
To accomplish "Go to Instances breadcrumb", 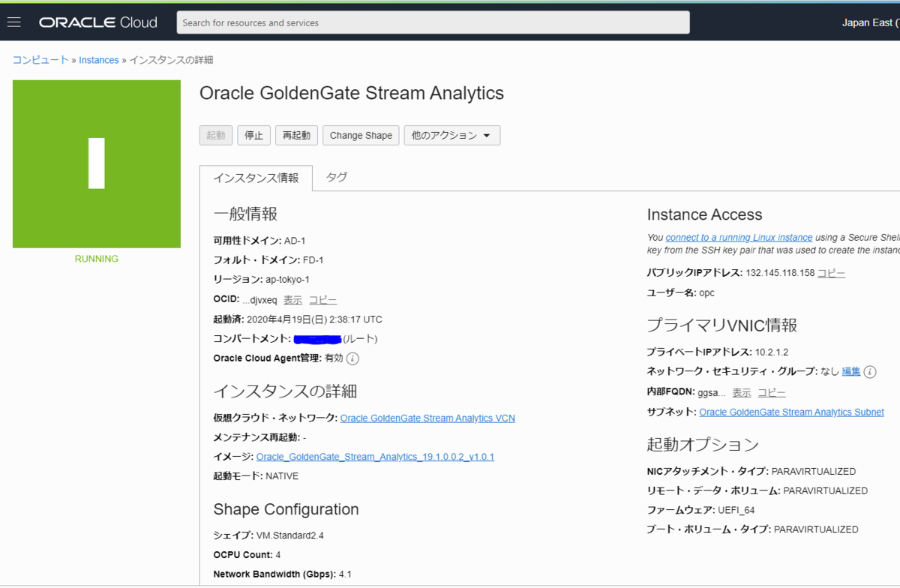I will point(99,60).
